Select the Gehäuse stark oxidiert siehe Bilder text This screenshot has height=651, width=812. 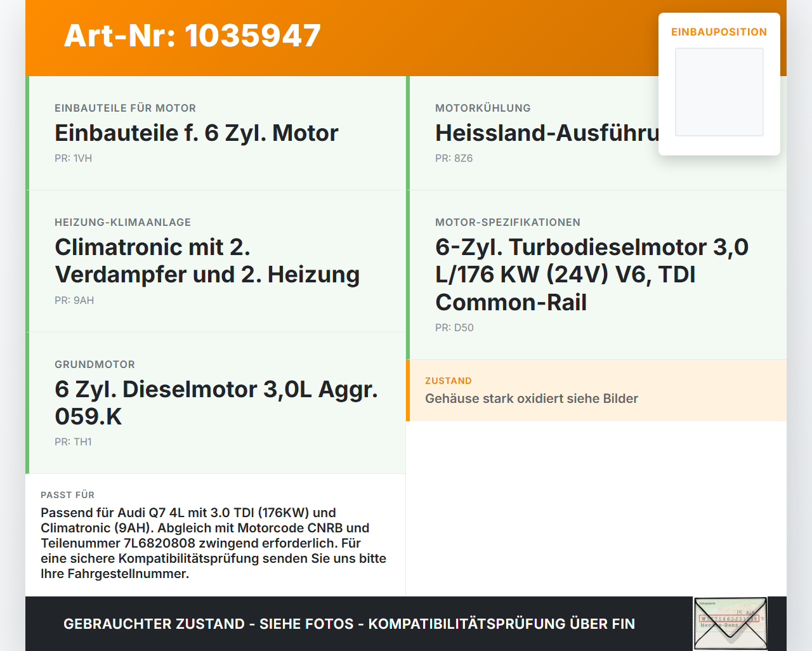[532, 398]
